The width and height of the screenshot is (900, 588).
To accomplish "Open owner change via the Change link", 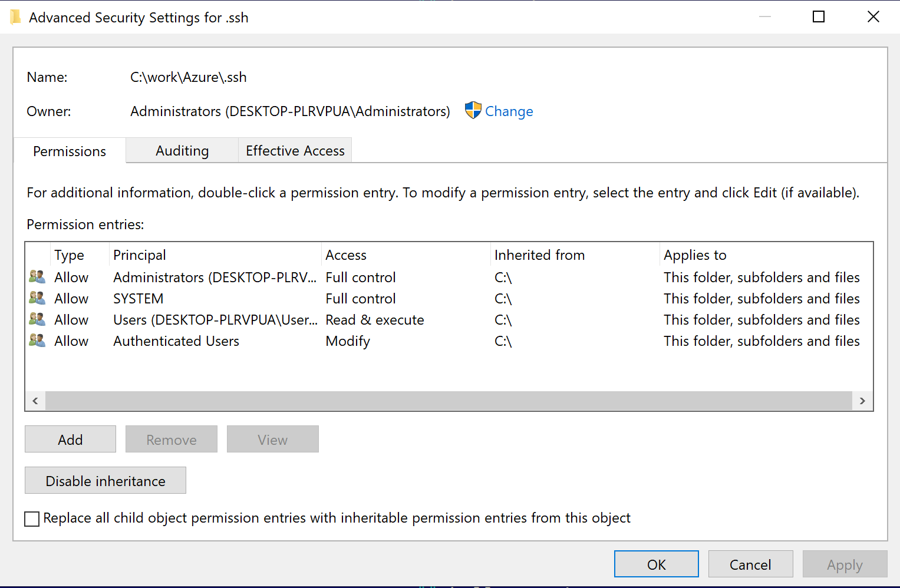I will pos(509,111).
